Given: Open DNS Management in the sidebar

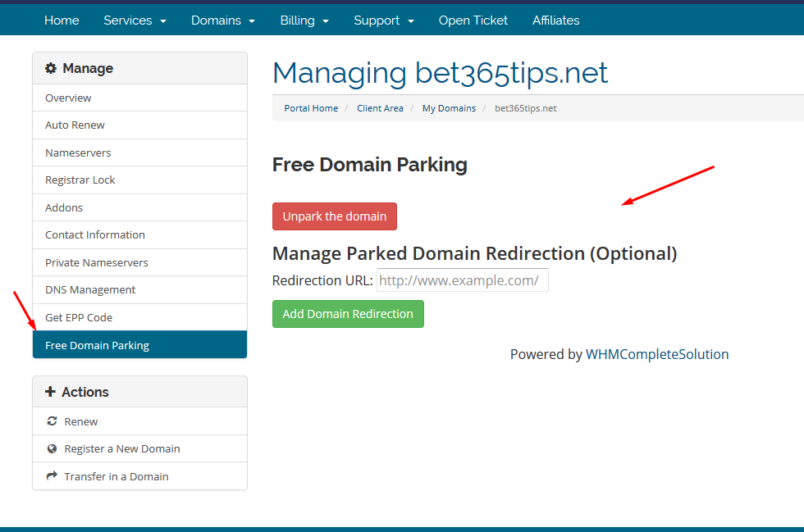Looking at the screenshot, I should [140, 289].
